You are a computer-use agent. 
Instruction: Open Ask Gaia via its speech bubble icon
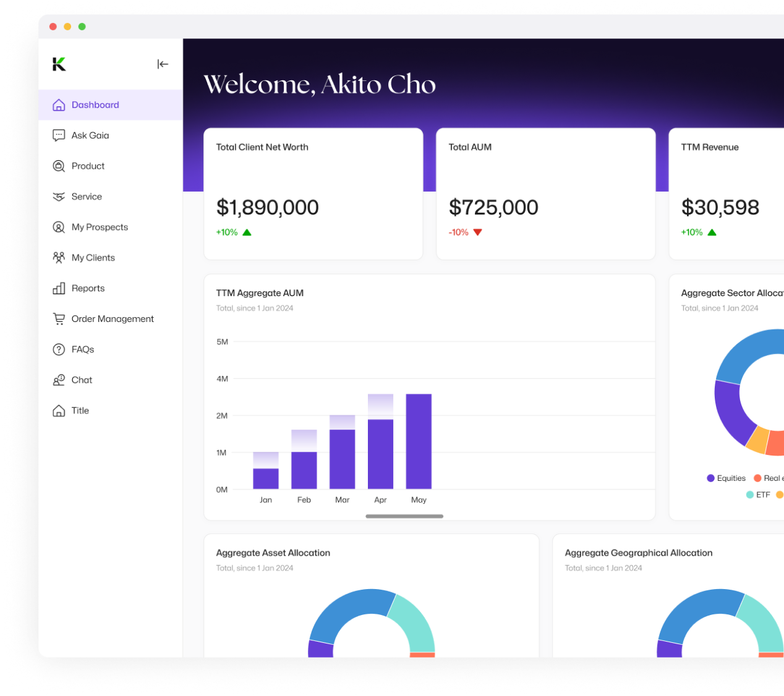coord(59,135)
